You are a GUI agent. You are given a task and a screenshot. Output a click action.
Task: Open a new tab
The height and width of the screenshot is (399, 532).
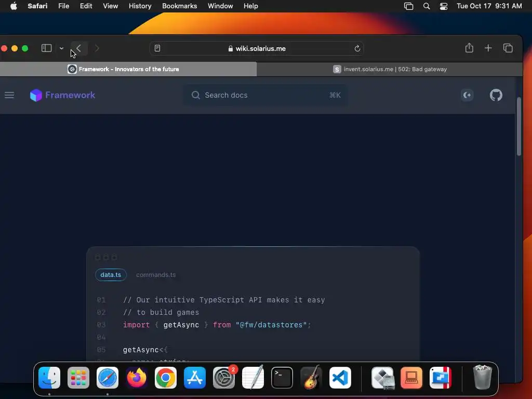coord(488,48)
